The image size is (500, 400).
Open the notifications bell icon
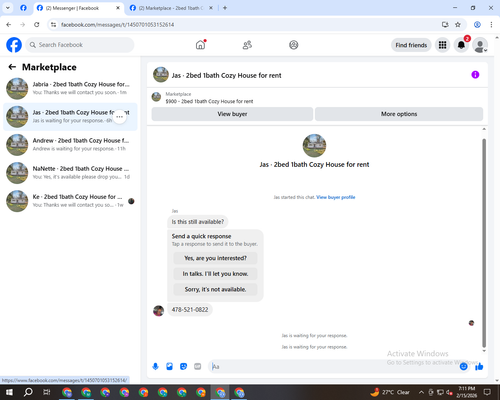click(x=461, y=45)
